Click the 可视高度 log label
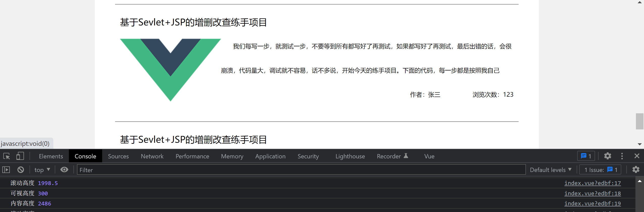Image resolution: width=644 pixels, height=212 pixels. click(x=22, y=193)
